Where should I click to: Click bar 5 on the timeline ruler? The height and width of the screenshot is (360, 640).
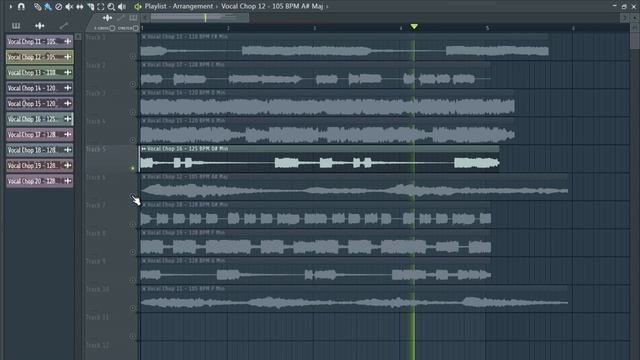487,28
